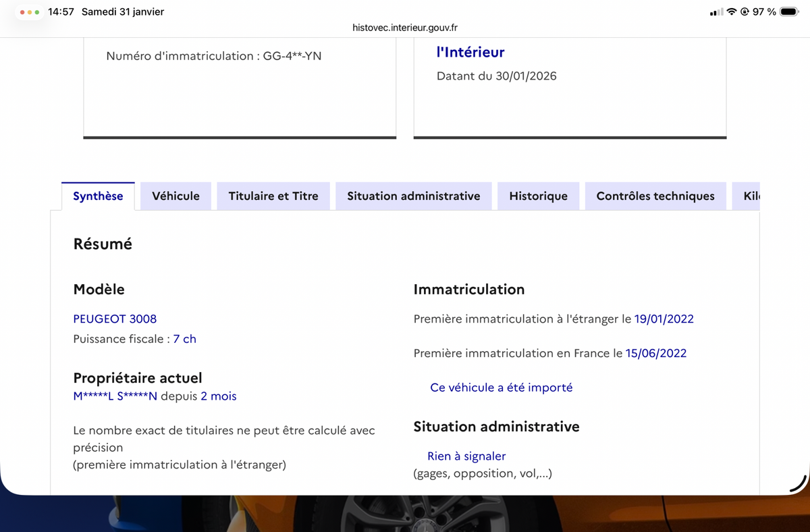Tap the 97 % battery percentage
The image size is (810, 532).
764,12
